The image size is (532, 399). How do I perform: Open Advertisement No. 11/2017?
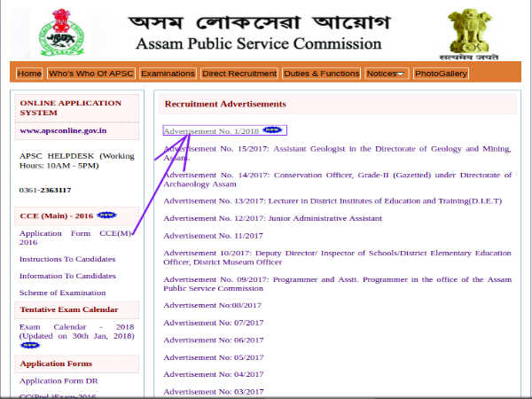213,236
